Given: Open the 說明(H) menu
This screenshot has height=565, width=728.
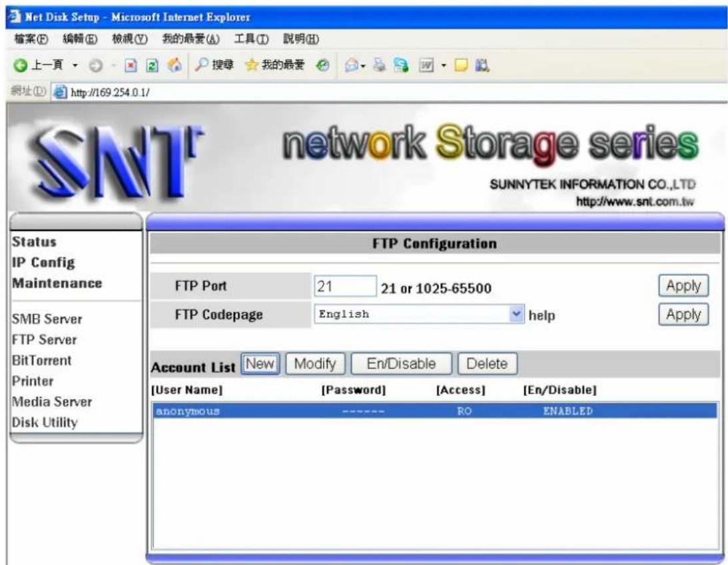Looking at the screenshot, I should 301,39.
